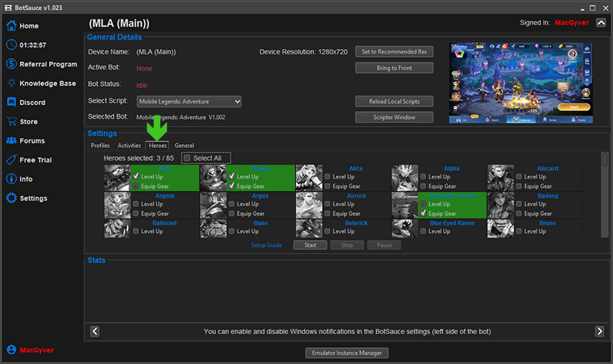Screen dimensions: 613x364
Task: Select Automatic Turret portrait
Action: click(x=405, y=205)
